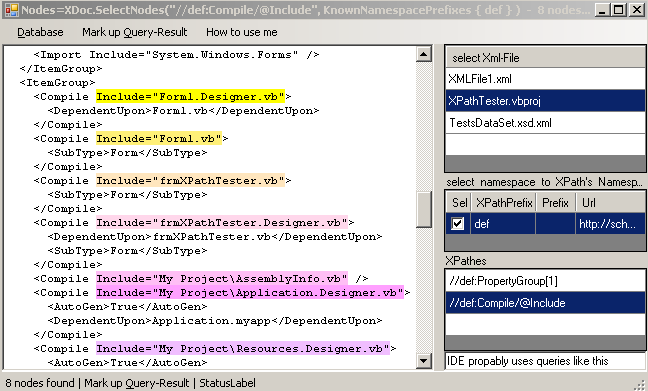The width and height of the screenshot is (648, 391).
Task: Click the highlighted Include="frmXPathTester.Designer.vb" attribute
Action: (222, 223)
